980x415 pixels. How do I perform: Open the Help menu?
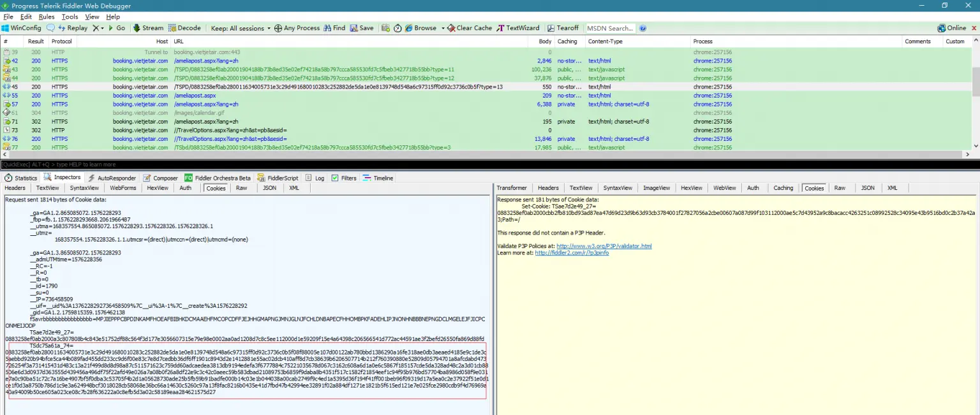click(x=113, y=17)
